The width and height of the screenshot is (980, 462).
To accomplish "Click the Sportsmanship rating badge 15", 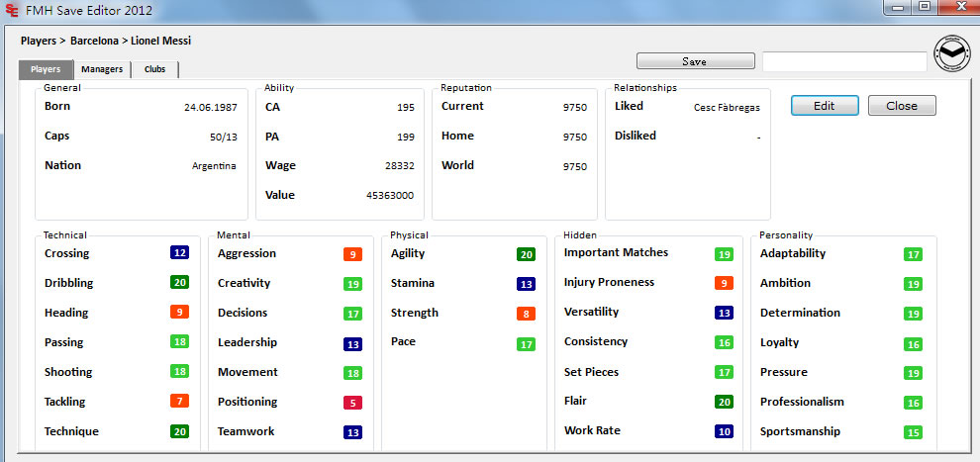I will pos(913,432).
